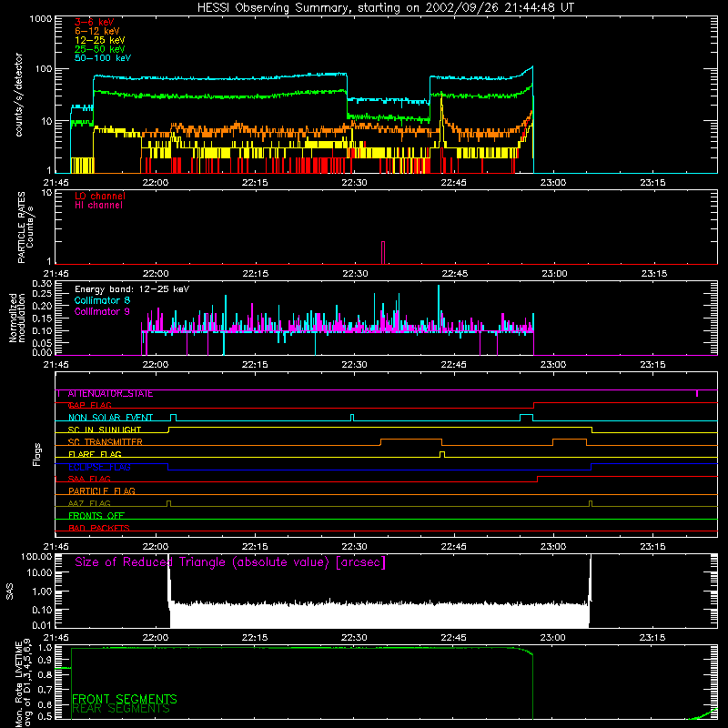
Task: Select the LO channel legend label
Action: (100, 196)
